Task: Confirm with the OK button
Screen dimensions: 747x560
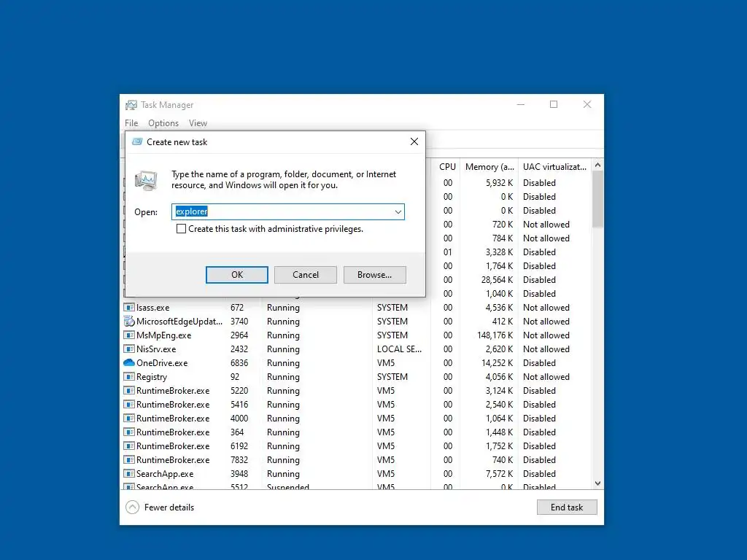Action: click(237, 275)
